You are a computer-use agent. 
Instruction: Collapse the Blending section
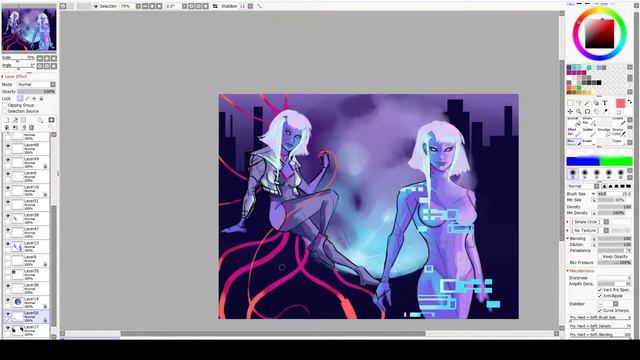[x=568, y=238]
